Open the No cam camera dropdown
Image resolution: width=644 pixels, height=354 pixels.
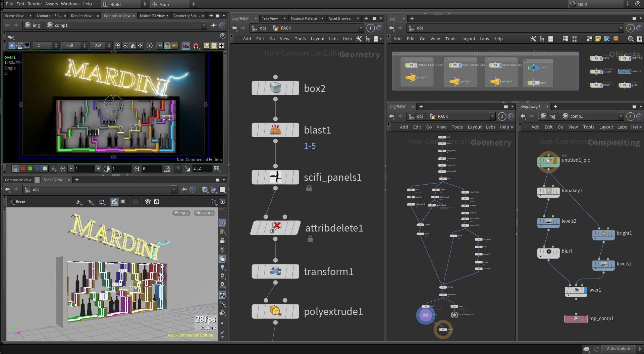[x=205, y=213]
